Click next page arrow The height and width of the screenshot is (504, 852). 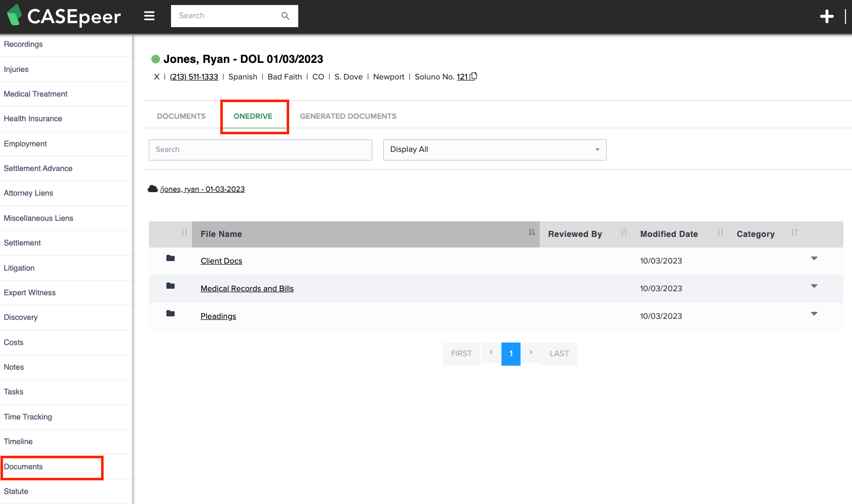tap(531, 353)
